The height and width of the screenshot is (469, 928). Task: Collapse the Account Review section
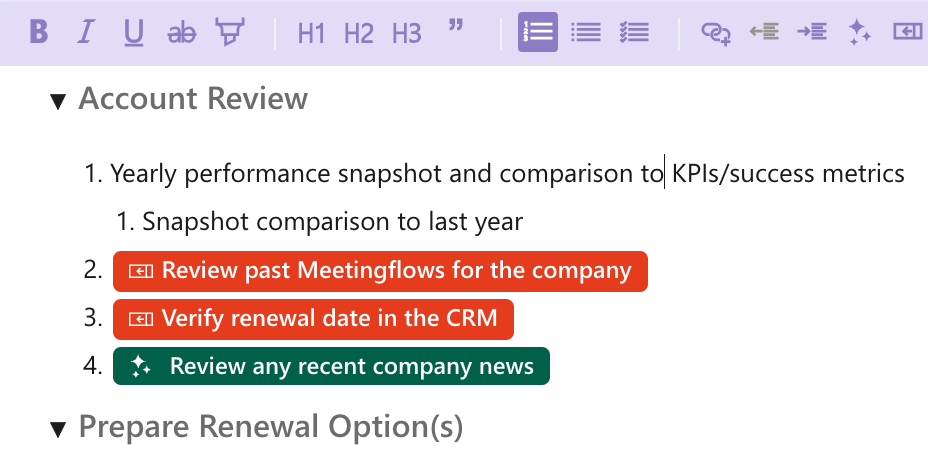[59, 100]
